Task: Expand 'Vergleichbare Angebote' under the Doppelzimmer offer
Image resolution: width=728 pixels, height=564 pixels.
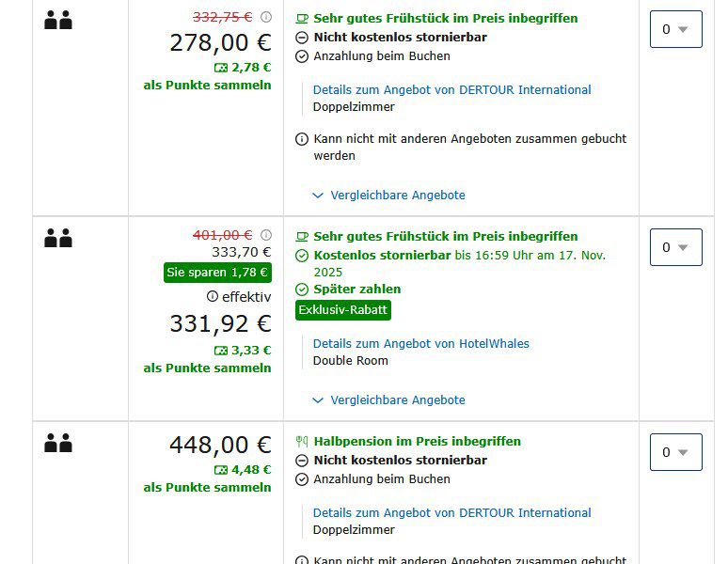Action: point(388,195)
